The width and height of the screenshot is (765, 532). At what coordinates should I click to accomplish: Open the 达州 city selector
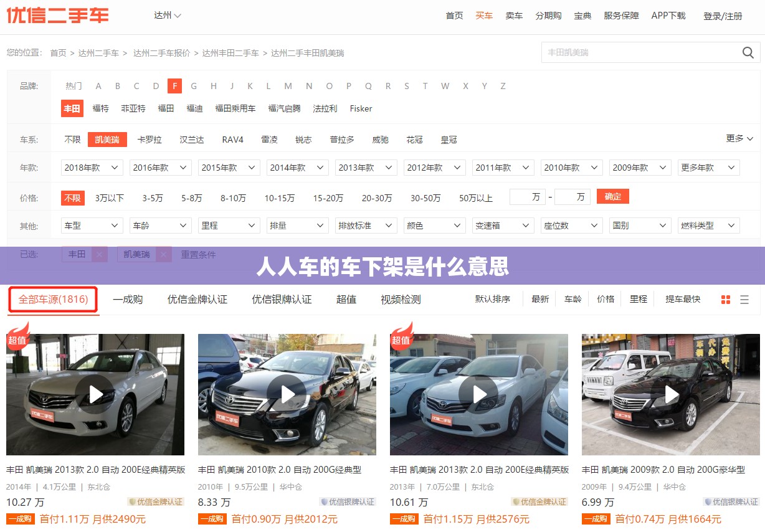coord(168,16)
